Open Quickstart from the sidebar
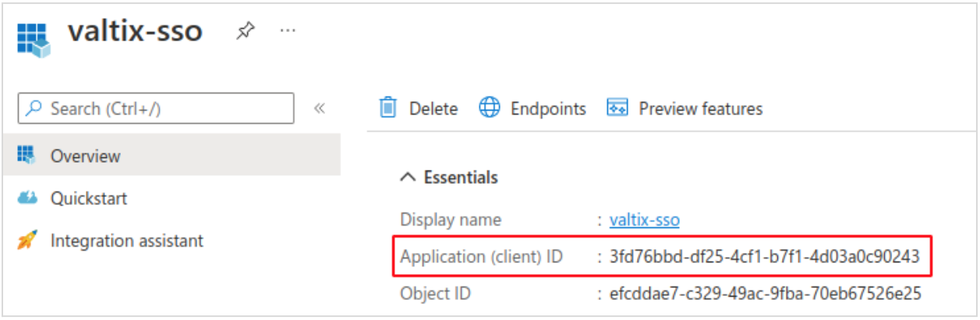Screen dimensions: 980x320 point(88,199)
